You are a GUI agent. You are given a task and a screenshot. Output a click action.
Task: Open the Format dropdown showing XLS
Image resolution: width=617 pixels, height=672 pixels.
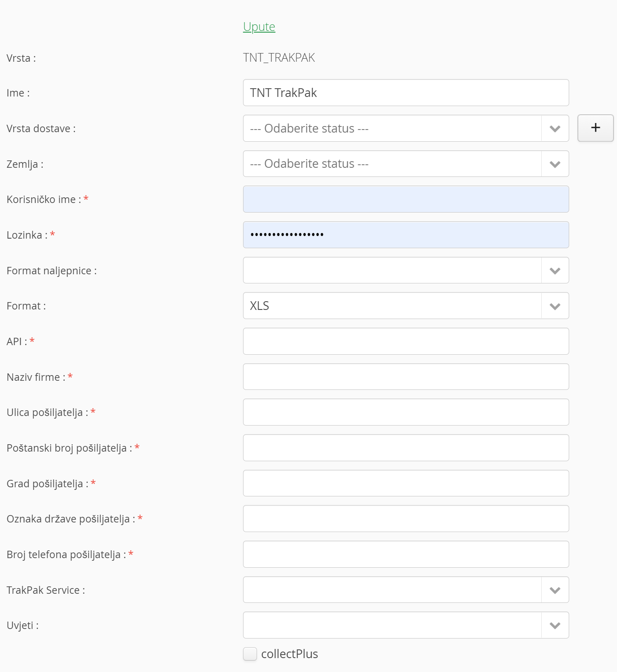(x=406, y=306)
